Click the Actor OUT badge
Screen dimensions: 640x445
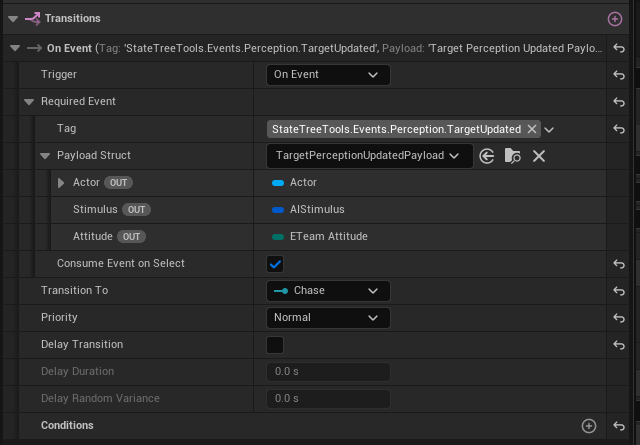coord(118,182)
